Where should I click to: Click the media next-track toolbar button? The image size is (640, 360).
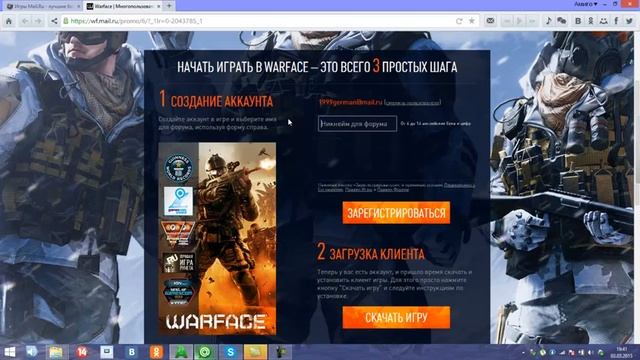532,21
